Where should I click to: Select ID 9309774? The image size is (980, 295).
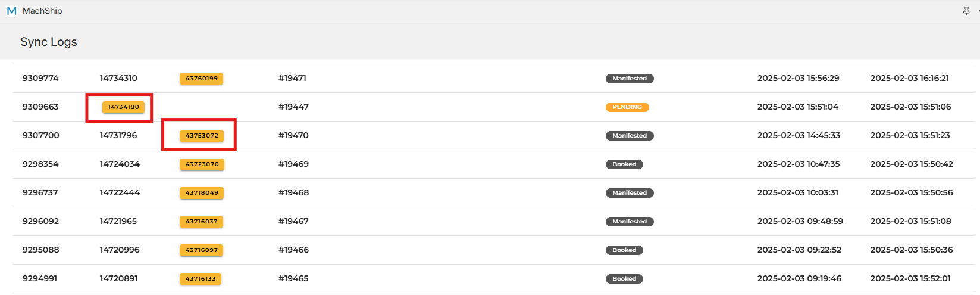[40, 78]
